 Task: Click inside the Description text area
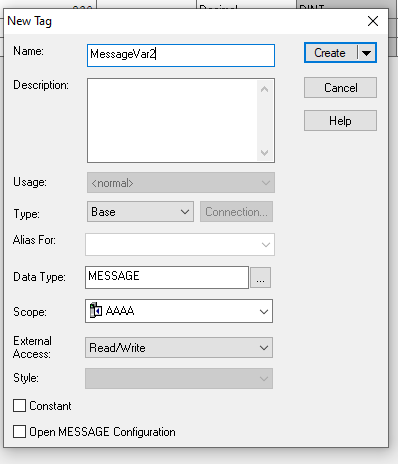pos(172,121)
